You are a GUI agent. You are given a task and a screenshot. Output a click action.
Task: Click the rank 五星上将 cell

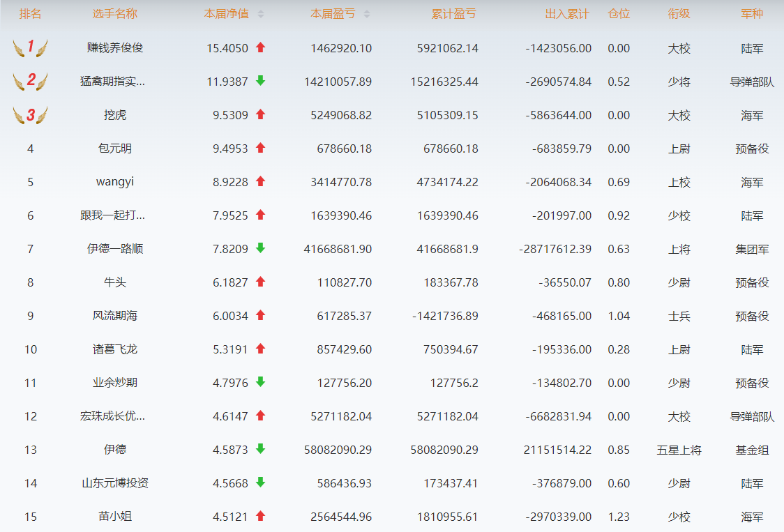[679, 450]
